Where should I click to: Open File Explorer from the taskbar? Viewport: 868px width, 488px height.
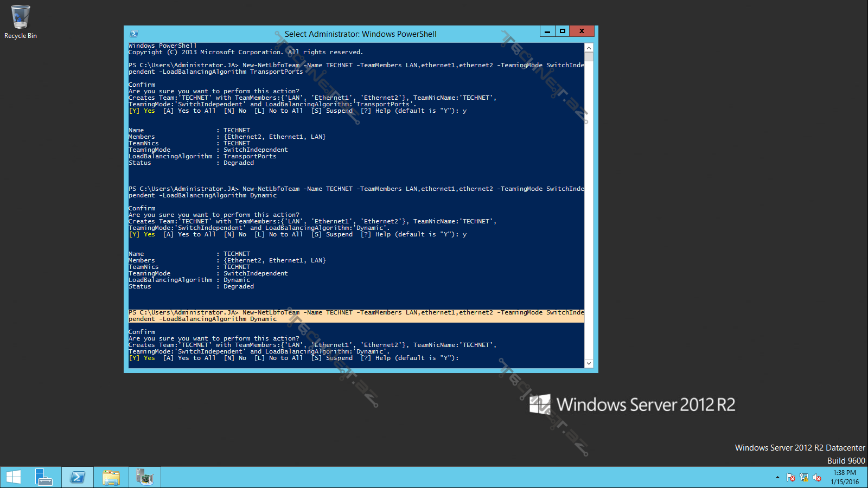pyautogui.click(x=111, y=477)
